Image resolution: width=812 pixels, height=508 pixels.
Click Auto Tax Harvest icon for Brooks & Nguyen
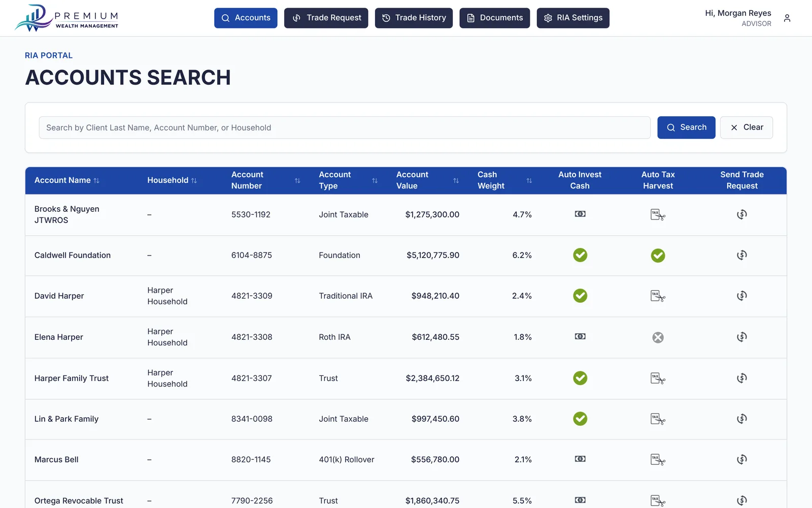(x=658, y=215)
